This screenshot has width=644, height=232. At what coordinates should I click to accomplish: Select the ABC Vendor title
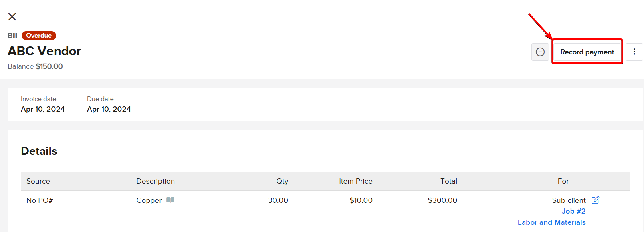(44, 51)
